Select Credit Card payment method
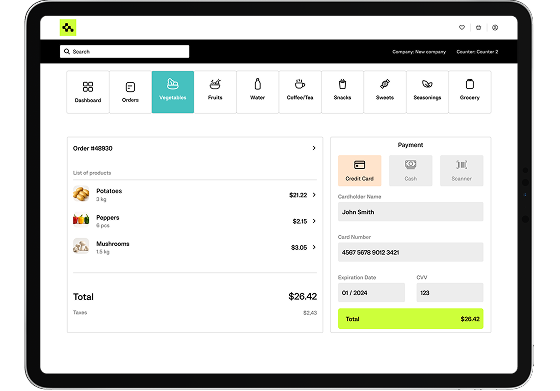This screenshot has width=560, height=391. (360, 170)
